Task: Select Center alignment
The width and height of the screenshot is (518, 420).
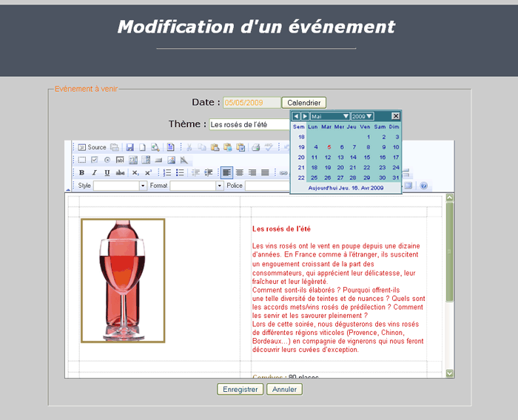Action: 240,173
